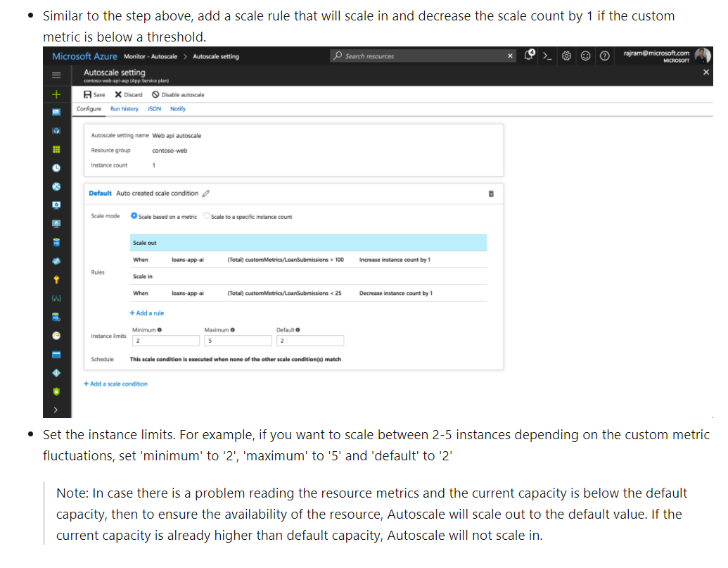
Task: Discard autoscale changes
Action: [129, 95]
